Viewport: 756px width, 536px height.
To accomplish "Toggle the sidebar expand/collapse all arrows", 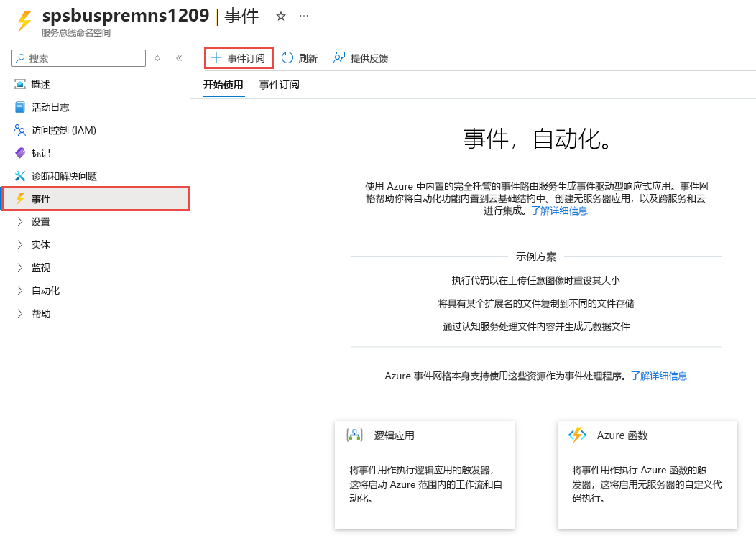I will point(157,58).
